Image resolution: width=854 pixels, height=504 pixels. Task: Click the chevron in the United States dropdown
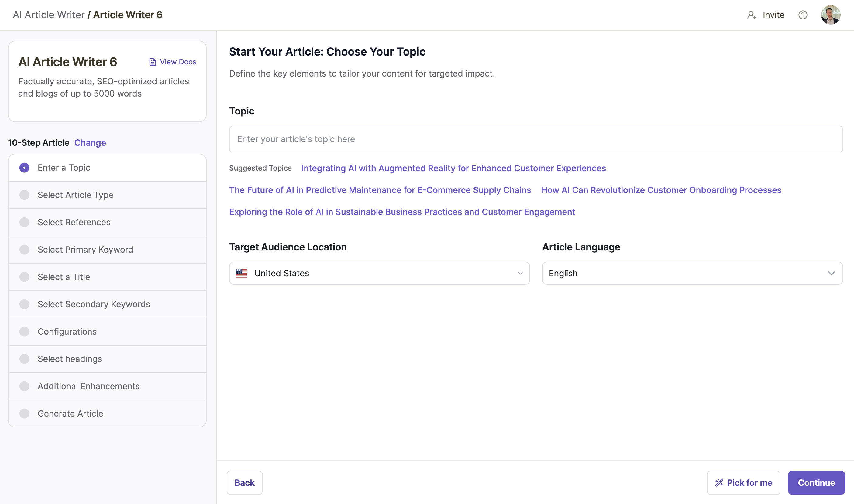click(x=520, y=273)
